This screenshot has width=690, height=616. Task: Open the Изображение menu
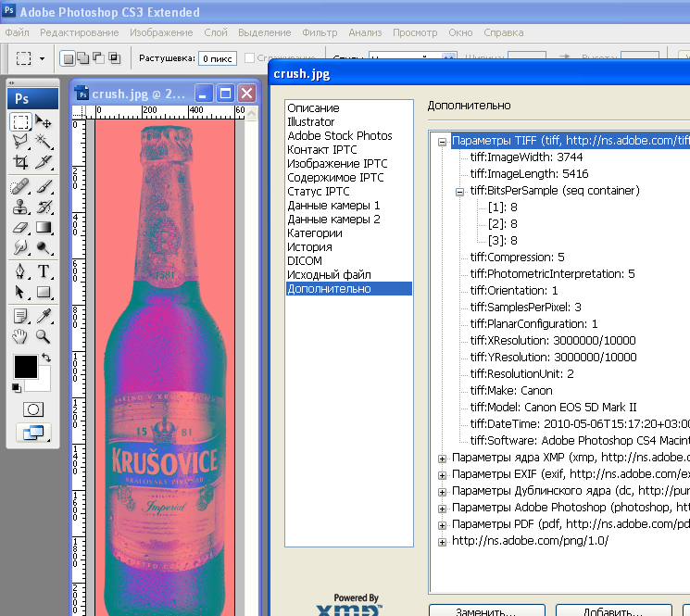coord(161,32)
